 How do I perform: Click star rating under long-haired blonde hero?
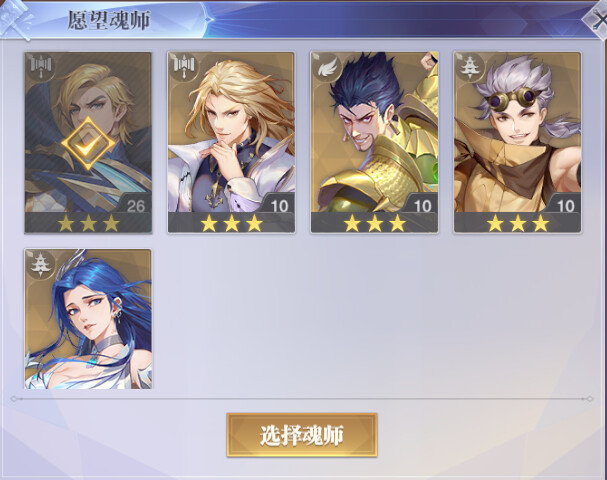coord(231,223)
